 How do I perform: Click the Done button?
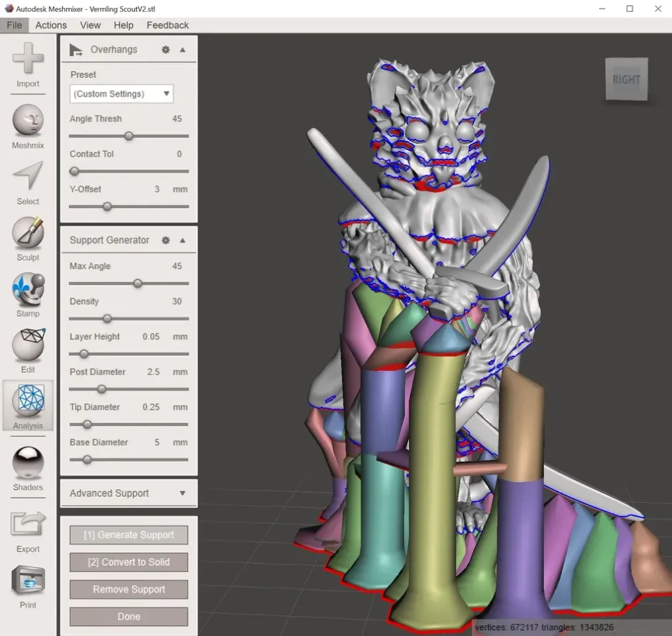click(x=129, y=616)
